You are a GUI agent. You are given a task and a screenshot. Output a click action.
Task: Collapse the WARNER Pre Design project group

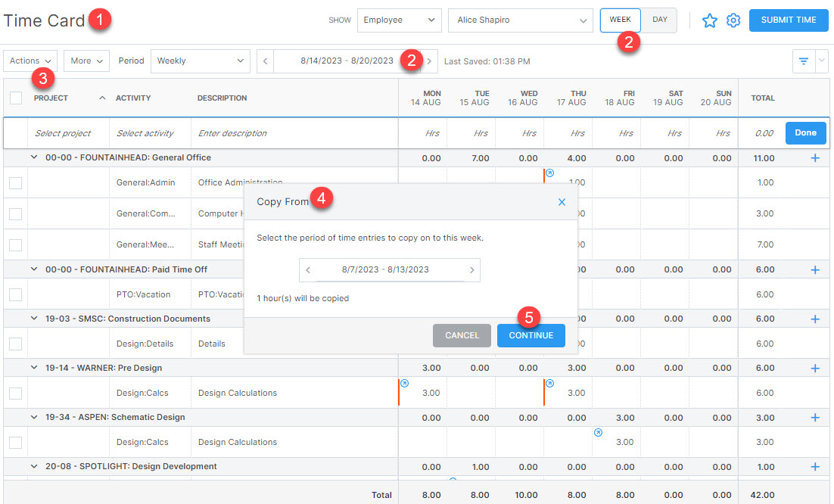click(33, 368)
